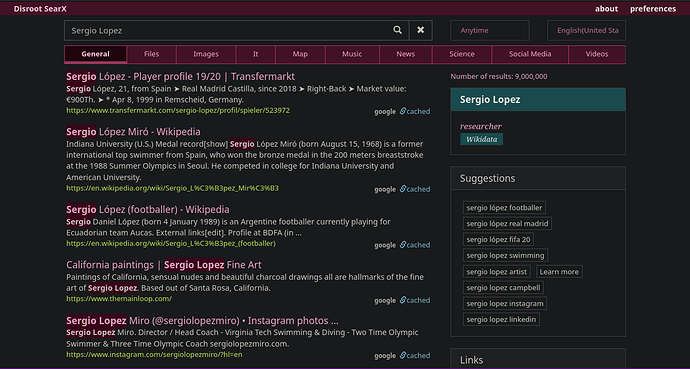
Task: Open cached copy of the Transfermarkt result
Action: (x=415, y=111)
